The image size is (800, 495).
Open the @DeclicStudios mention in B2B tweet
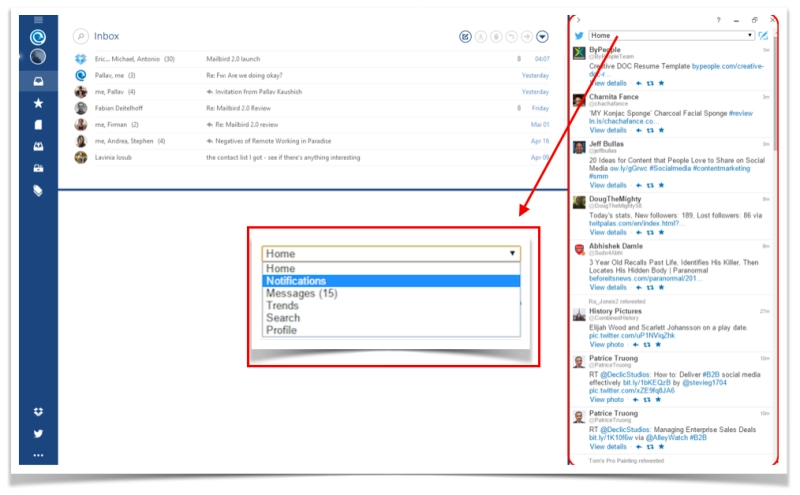pyautogui.click(x=625, y=375)
